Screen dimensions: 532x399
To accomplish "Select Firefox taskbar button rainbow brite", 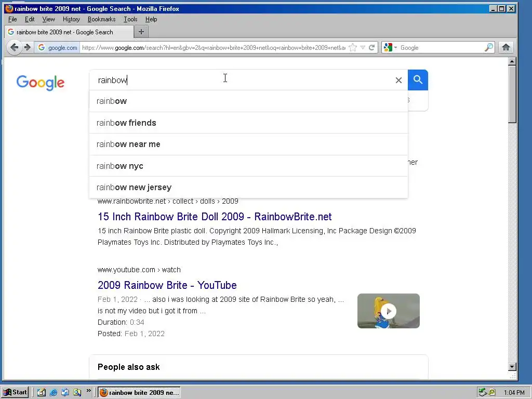I will pyautogui.click(x=139, y=393).
